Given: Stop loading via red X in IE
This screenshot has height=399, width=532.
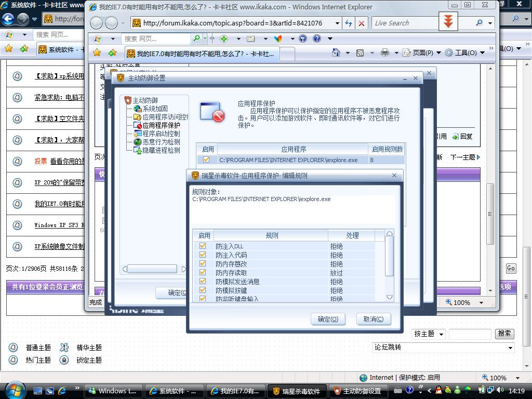Looking at the screenshot, I should pos(362,23).
